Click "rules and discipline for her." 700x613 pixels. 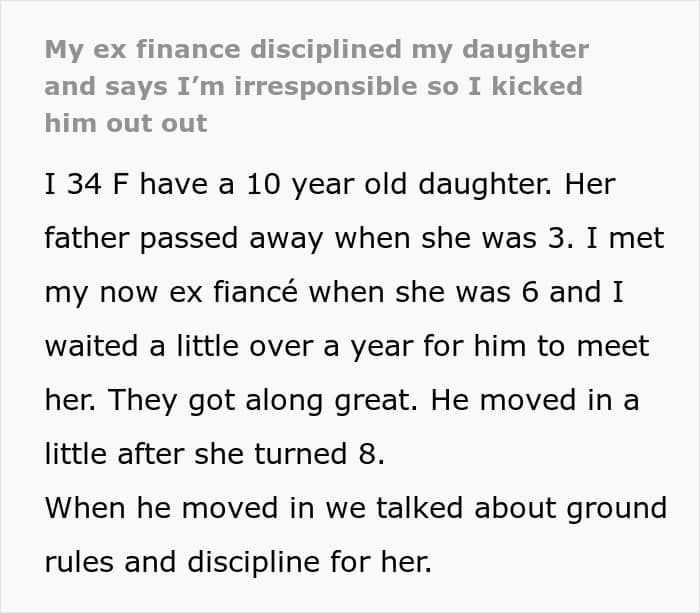238,563
